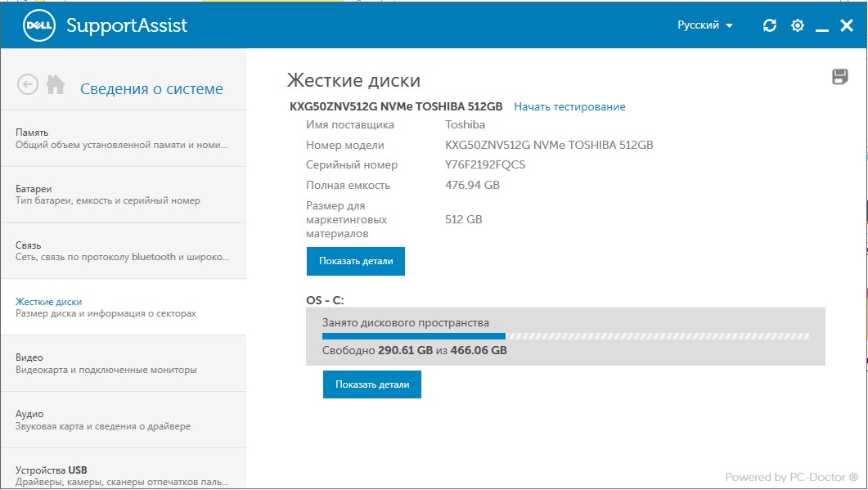Select the Батареи section
This screenshot has width=868, height=490.
coord(124,195)
